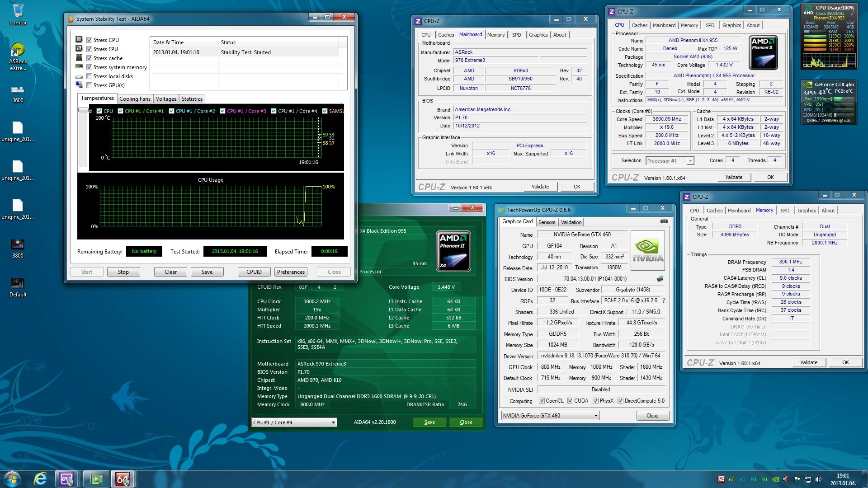Click the PCI-E bus interface question mark

click(x=664, y=300)
